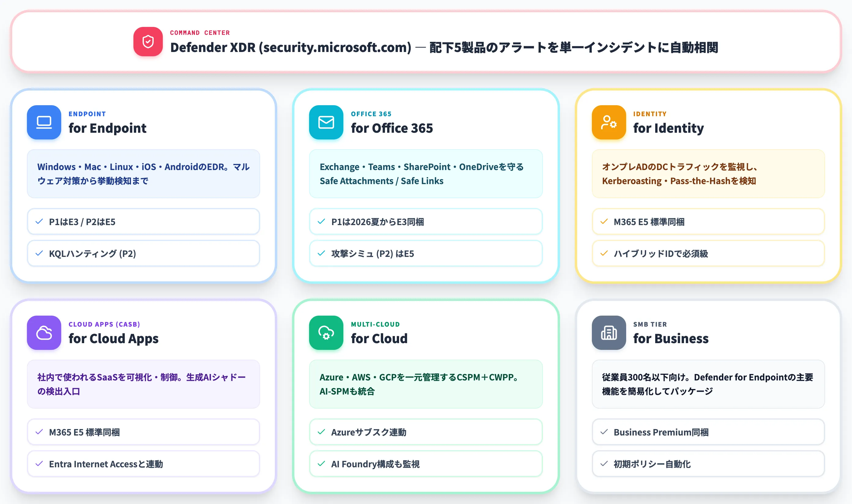
Task: Select the 'for Cloud Apps' heading
Action: click(x=114, y=339)
